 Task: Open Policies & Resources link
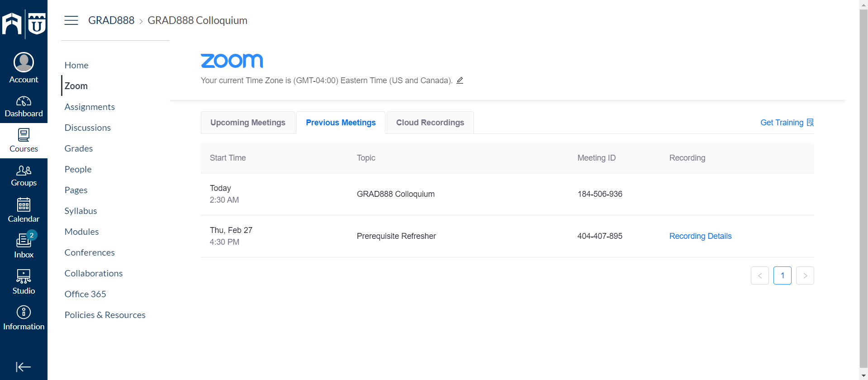pos(105,315)
